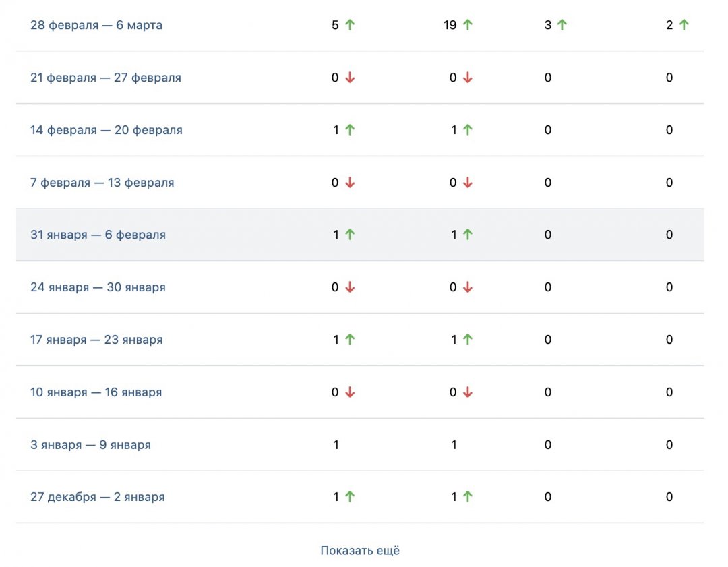
Task: Open the 27 декабря — 2 января week
Action: (97, 496)
